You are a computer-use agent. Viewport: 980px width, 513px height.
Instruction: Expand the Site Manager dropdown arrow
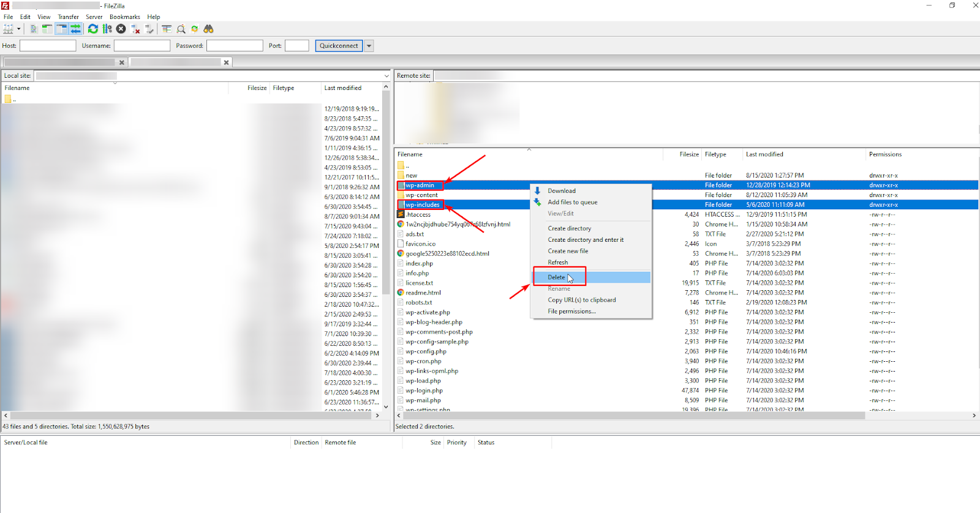pos(18,29)
